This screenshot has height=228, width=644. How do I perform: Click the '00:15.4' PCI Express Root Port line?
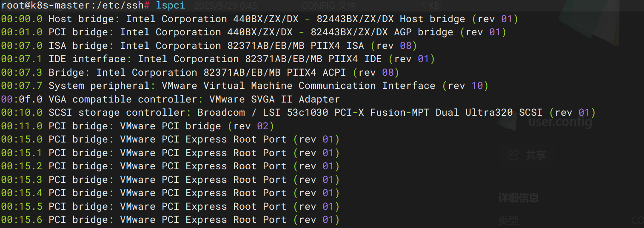pyautogui.click(x=170, y=193)
